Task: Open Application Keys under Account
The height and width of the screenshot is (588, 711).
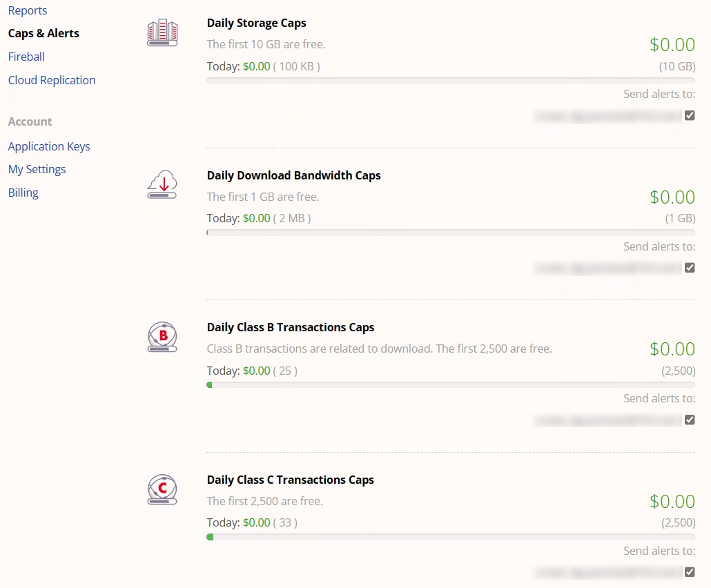Action: [49, 146]
